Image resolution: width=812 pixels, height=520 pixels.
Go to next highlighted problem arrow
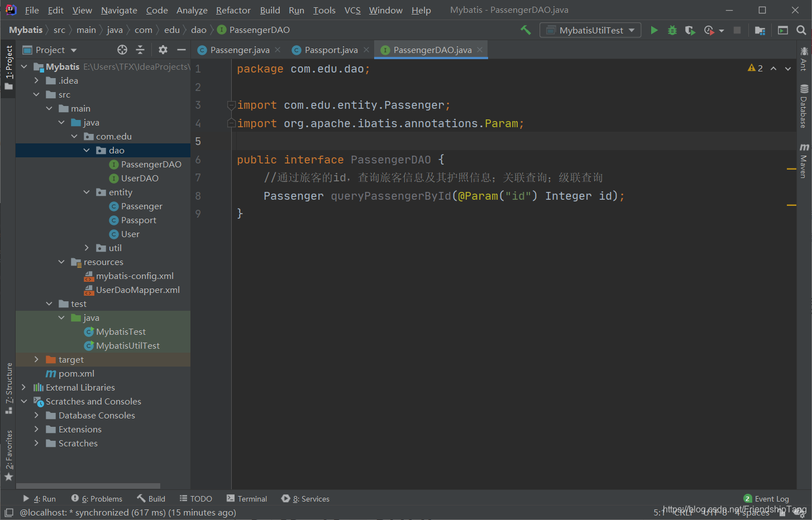click(x=788, y=68)
